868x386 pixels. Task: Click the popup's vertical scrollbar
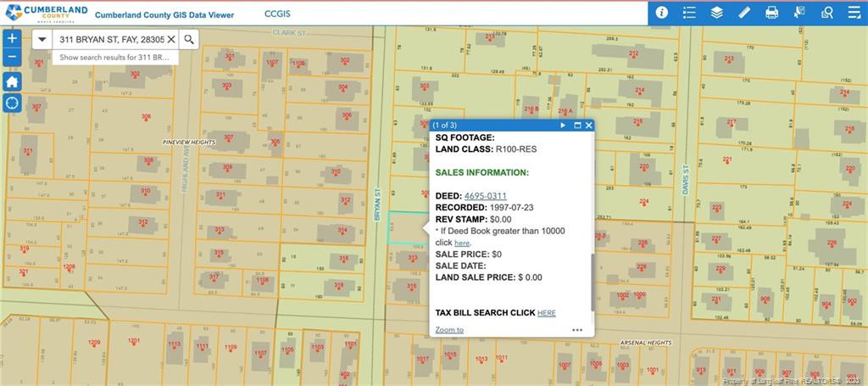coord(591,280)
